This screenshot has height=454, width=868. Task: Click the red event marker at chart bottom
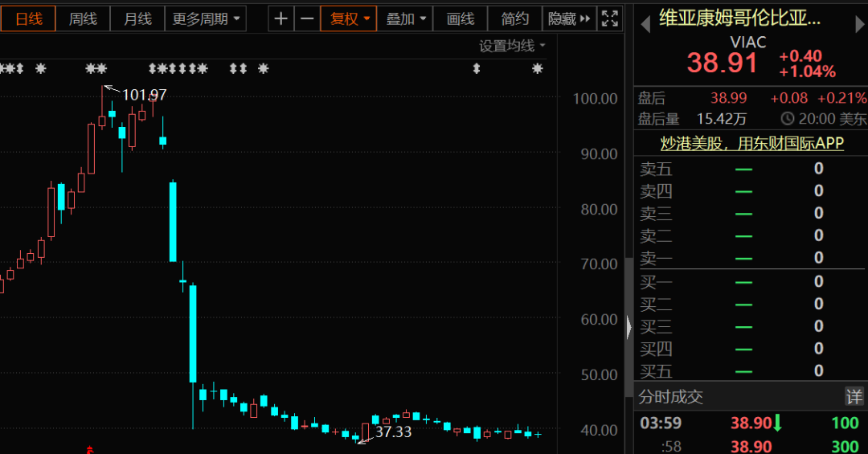coord(91,449)
